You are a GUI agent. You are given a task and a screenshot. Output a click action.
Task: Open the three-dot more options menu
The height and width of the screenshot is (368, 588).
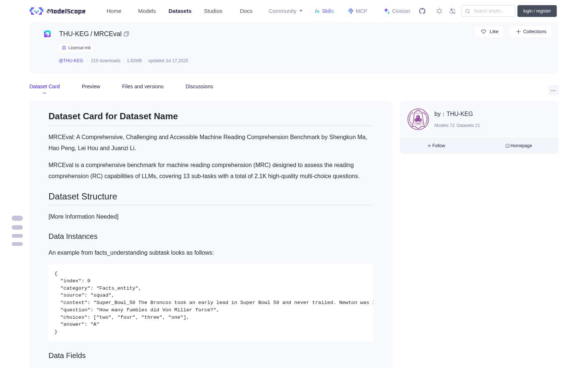click(553, 90)
